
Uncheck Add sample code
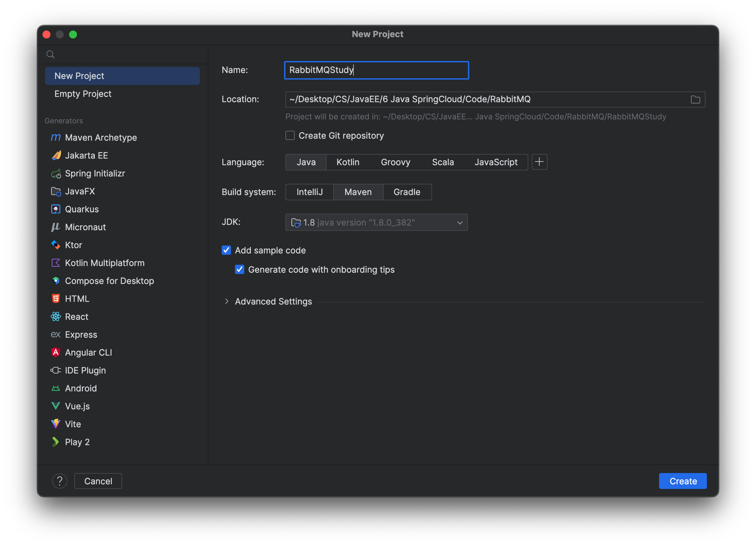coord(226,250)
